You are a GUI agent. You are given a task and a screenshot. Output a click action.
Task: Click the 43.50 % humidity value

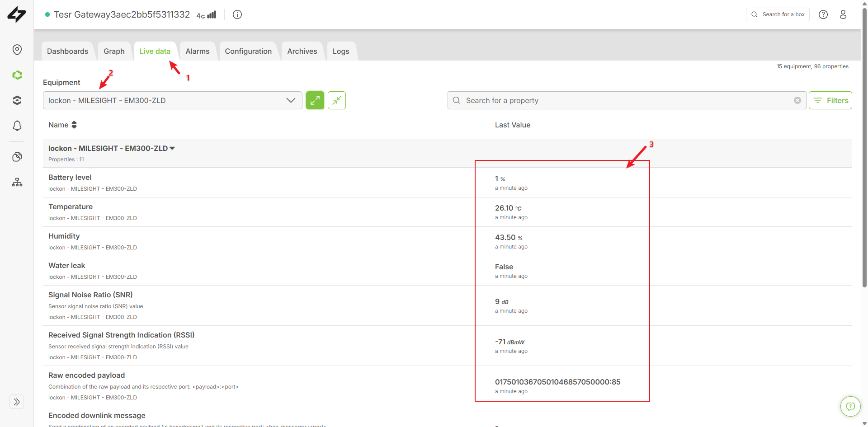tap(509, 237)
